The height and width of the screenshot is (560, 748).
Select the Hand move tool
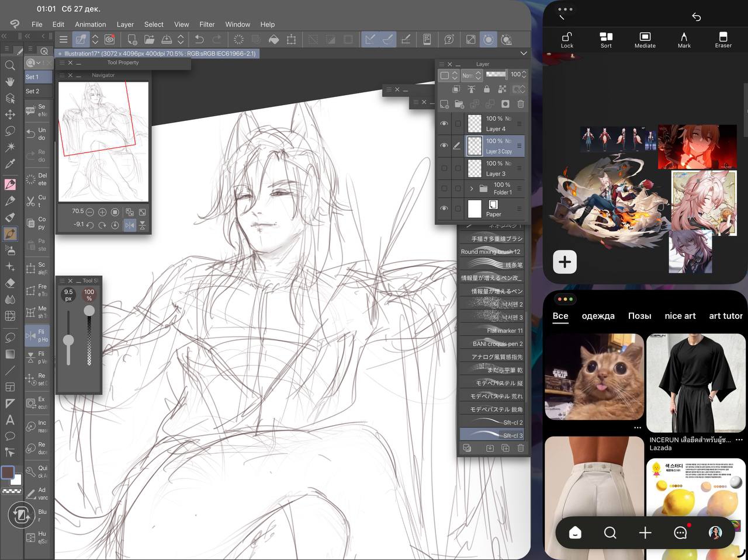pos(10,82)
